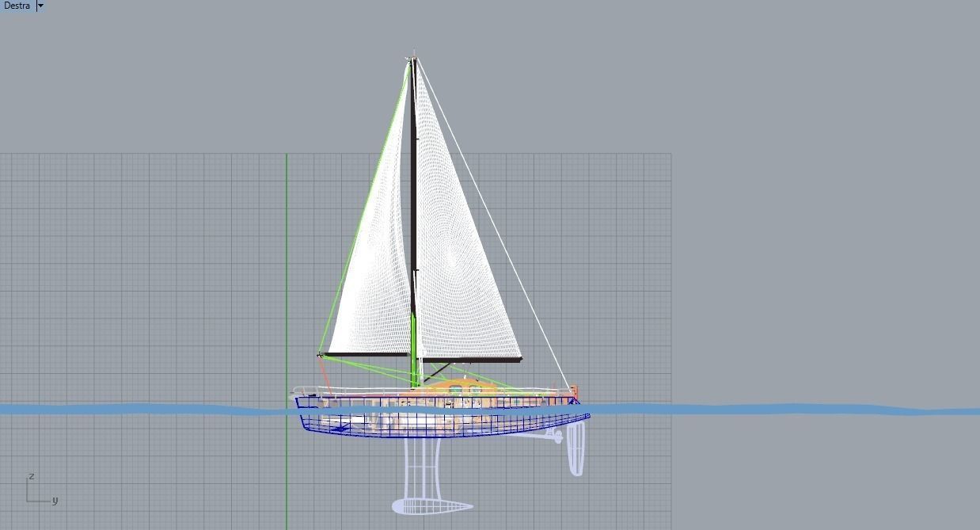Select the keel bulb at the bottom
Viewport: 980px width, 530px height.
click(432, 505)
